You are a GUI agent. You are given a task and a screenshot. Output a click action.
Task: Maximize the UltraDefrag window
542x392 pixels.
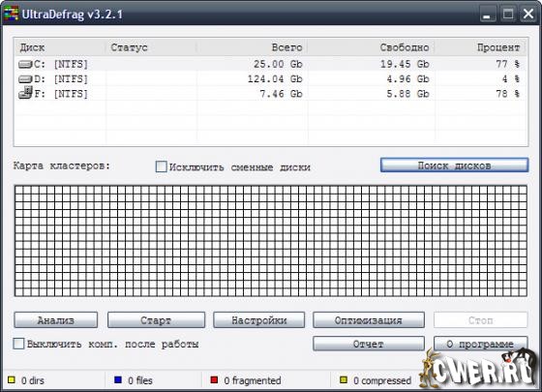click(508, 15)
